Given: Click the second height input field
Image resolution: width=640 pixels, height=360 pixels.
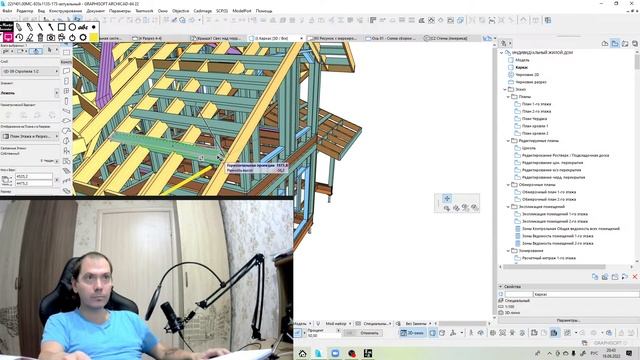Looking at the screenshot, I should [x=34, y=183].
